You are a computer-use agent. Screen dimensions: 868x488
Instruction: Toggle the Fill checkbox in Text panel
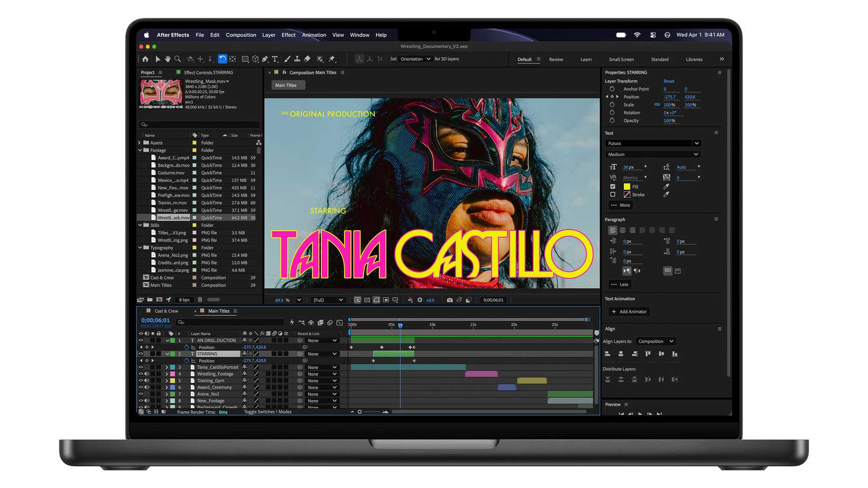pos(612,187)
